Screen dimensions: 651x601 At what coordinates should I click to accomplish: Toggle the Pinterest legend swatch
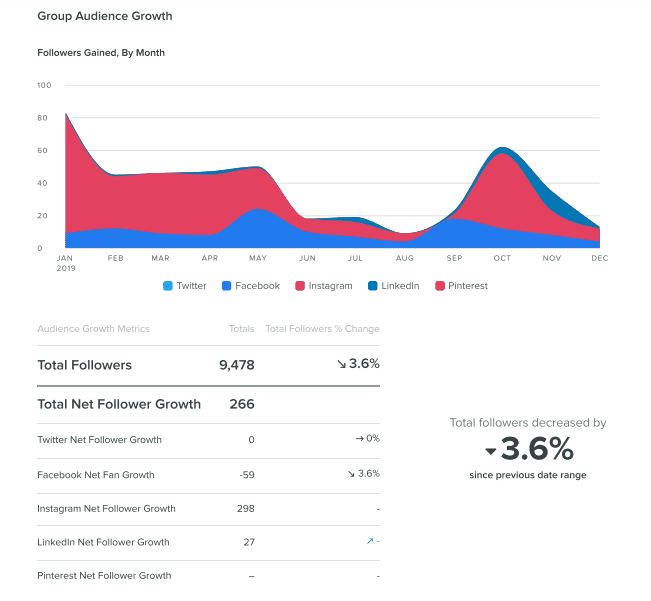pyautogui.click(x=441, y=286)
